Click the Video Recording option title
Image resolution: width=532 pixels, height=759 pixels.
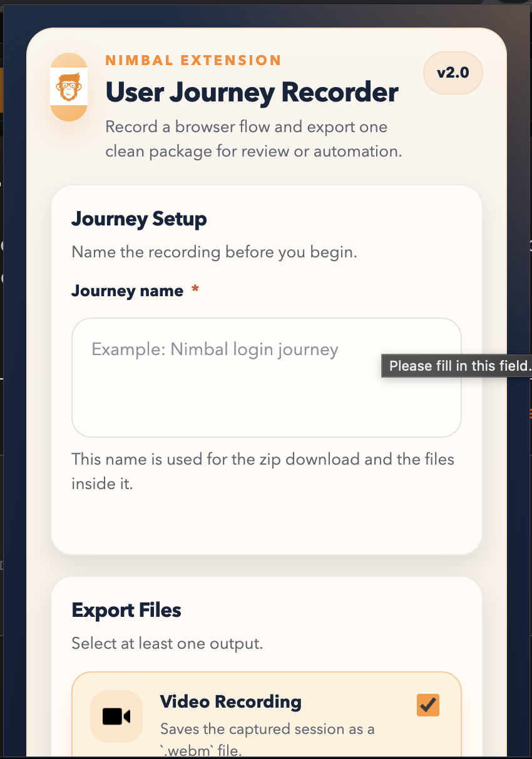pos(230,702)
